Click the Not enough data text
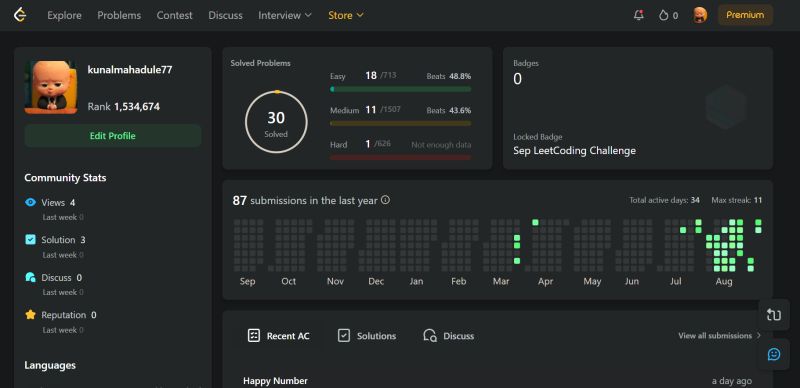This screenshot has width=800, height=388. pyautogui.click(x=441, y=145)
